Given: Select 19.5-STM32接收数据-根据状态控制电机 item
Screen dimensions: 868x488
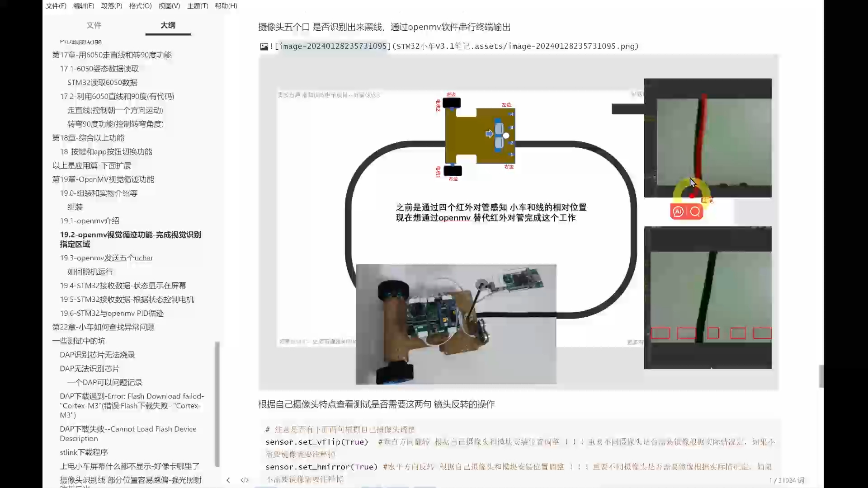Looking at the screenshot, I should (x=127, y=300).
